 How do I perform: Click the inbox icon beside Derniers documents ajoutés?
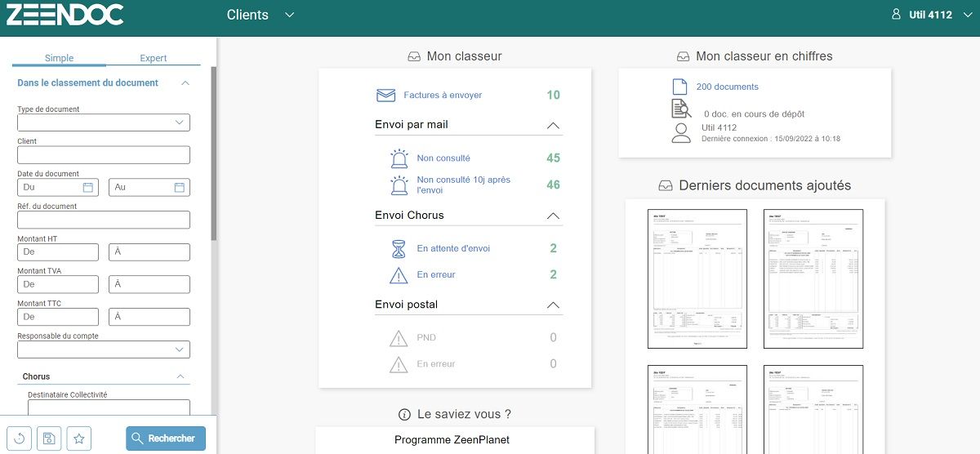(x=666, y=185)
